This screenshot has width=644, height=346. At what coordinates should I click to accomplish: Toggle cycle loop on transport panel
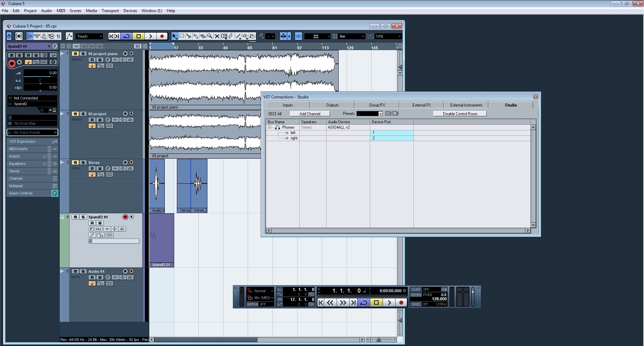click(x=363, y=303)
